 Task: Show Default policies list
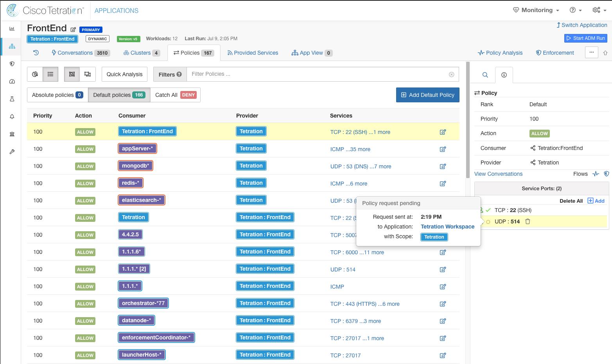(x=119, y=95)
